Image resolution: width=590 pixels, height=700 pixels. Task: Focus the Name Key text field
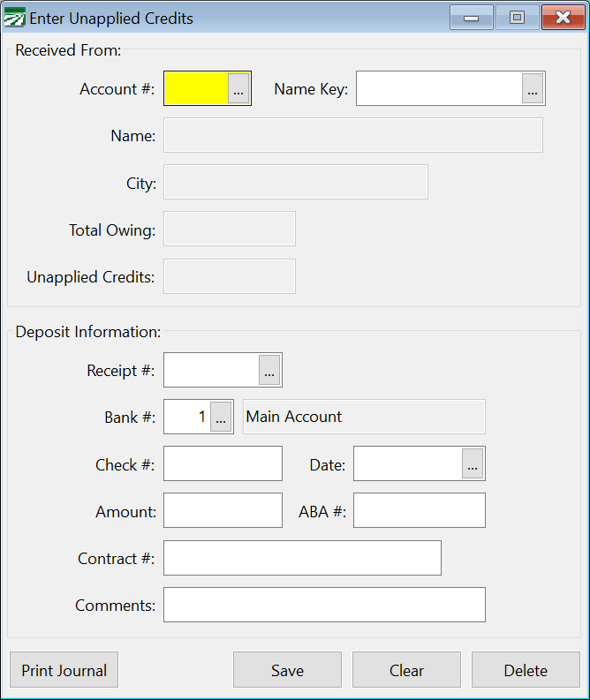[439, 88]
